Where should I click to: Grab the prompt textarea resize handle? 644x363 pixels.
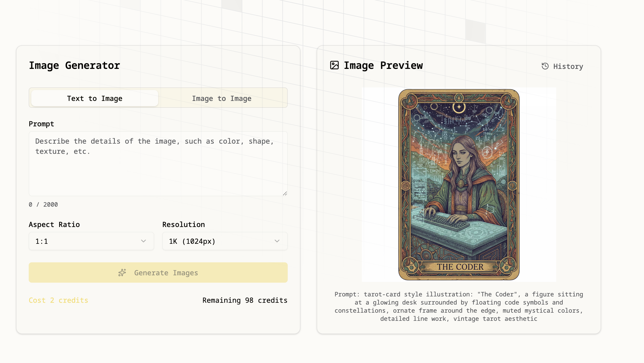(x=285, y=193)
